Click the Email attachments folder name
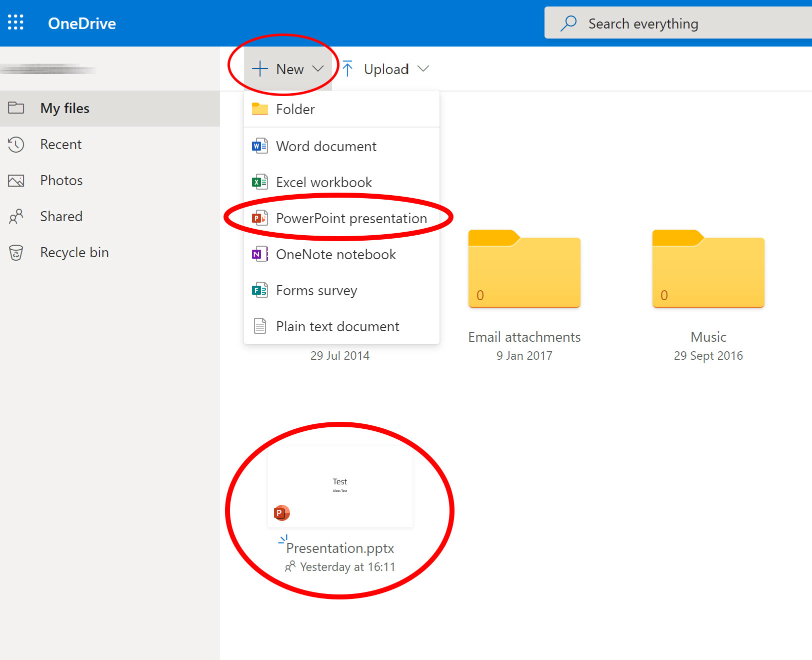Screen dimensions: 812x660 point(524,337)
